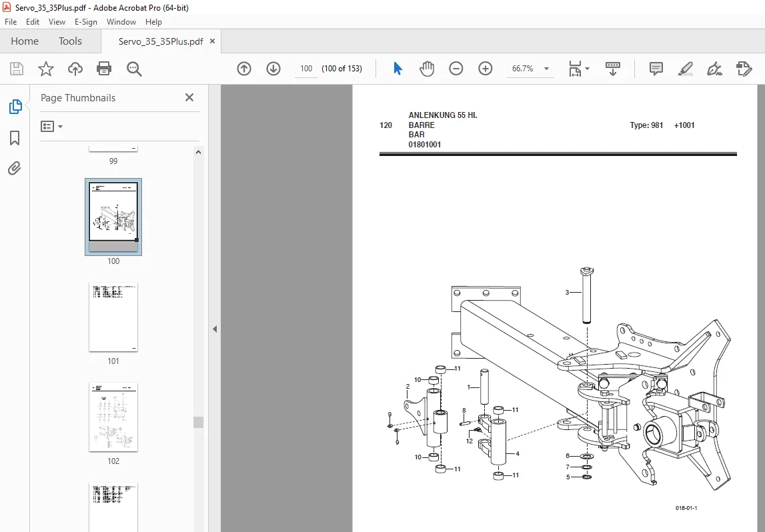Add a comment sticky note

pyautogui.click(x=656, y=69)
